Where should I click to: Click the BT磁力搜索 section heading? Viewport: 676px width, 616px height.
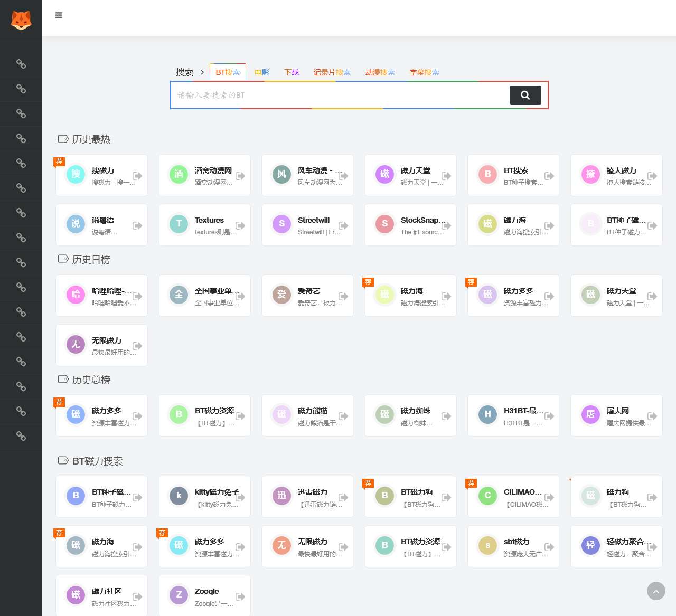tap(98, 461)
